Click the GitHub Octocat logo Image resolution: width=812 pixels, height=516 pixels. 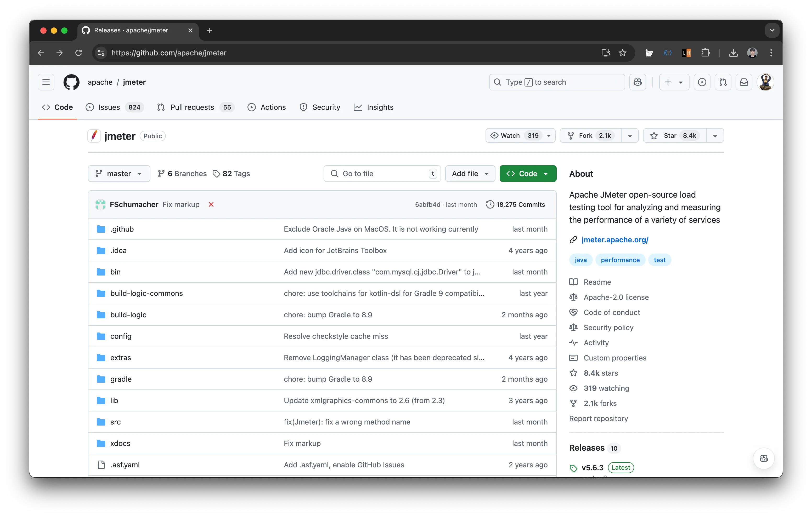pos(71,82)
